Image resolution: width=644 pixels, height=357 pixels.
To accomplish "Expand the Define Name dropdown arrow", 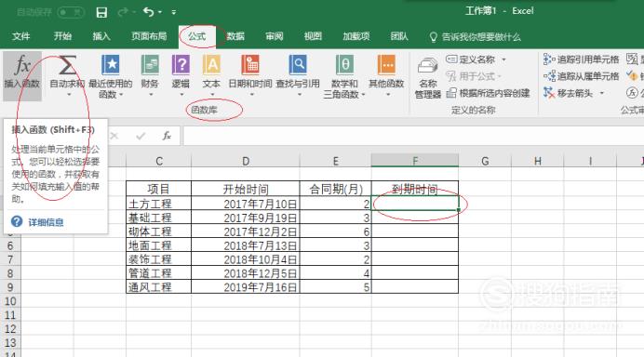I will point(503,59).
